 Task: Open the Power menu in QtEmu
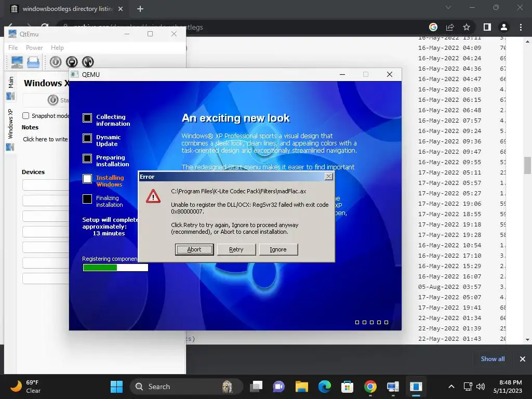click(34, 48)
